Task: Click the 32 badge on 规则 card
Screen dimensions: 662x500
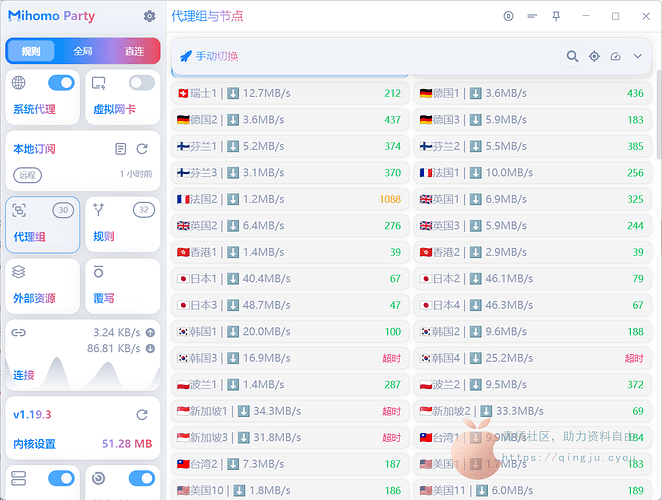Action: pyautogui.click(x=144, y=209)
